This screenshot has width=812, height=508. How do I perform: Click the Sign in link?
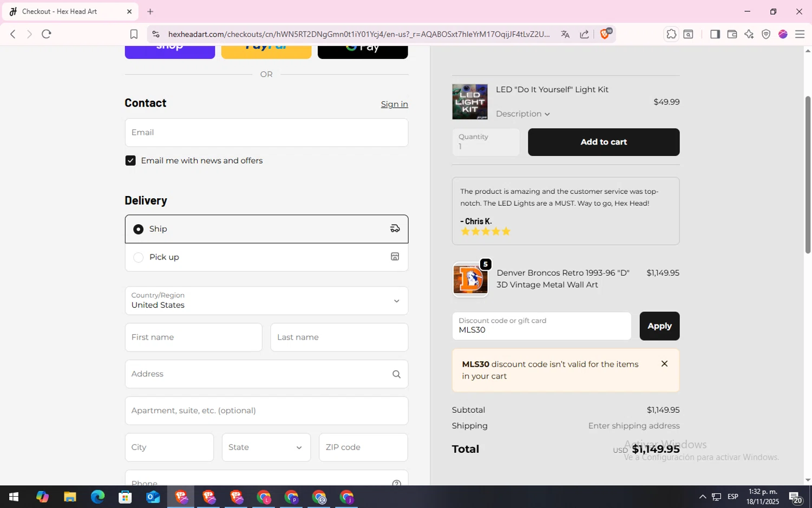[x=394, y=104]
